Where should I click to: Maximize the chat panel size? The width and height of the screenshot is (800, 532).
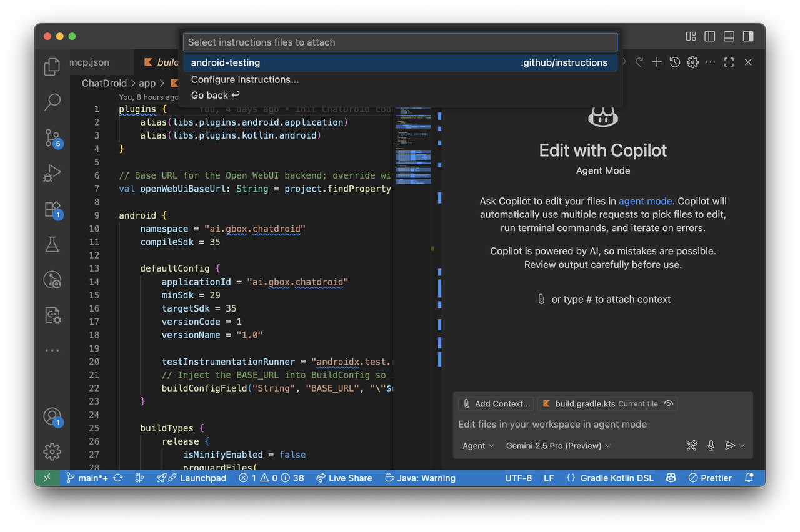click(x=729, y=62)
